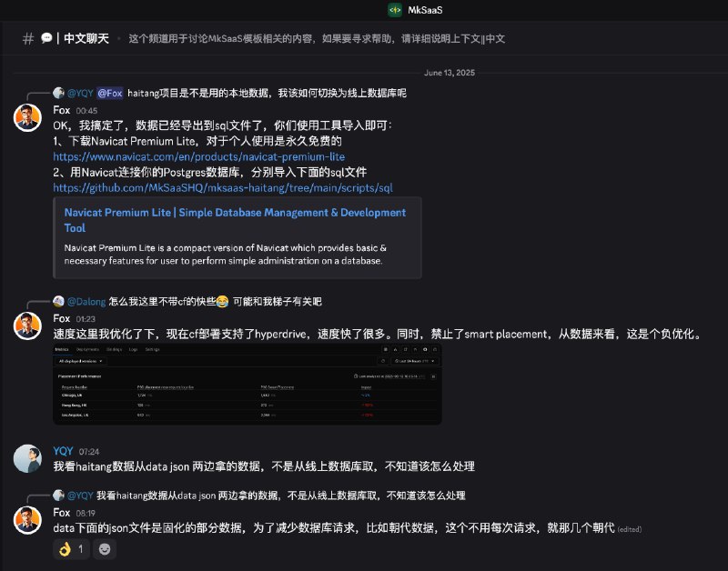The width and height of the screenshot is (728, 571).
Task: Click the small reply avatar before haitang项目 reply
Action: tap(58, 93)
